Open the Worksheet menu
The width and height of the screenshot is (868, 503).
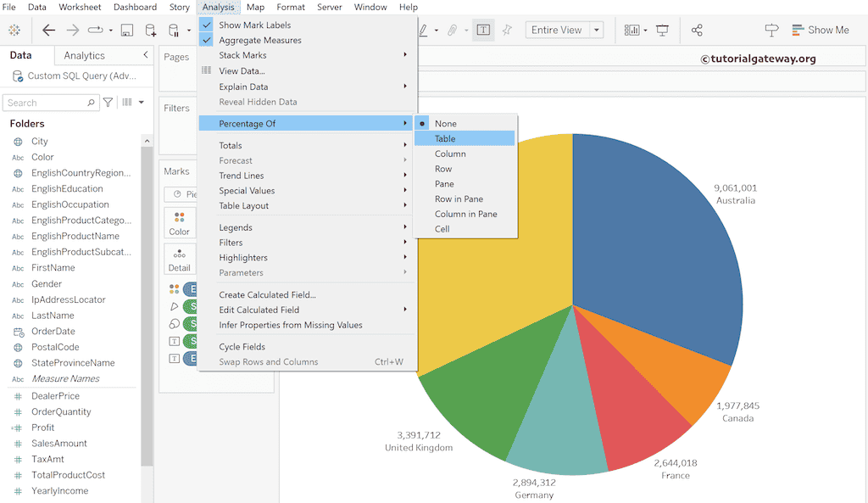(79, 7)
